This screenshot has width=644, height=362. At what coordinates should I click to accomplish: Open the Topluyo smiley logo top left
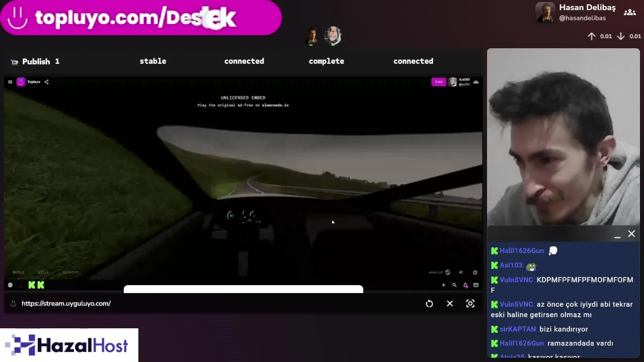[18, 18]
